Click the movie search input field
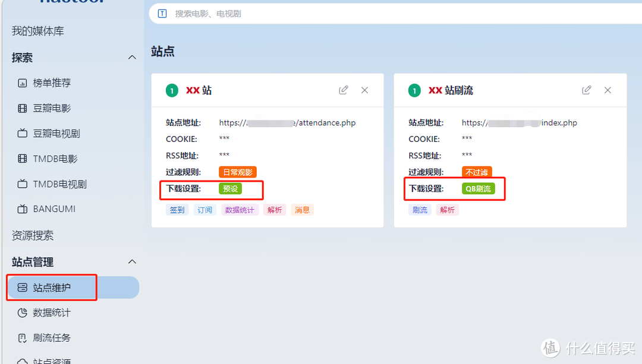Screen dimensions: 642x364 357,13
